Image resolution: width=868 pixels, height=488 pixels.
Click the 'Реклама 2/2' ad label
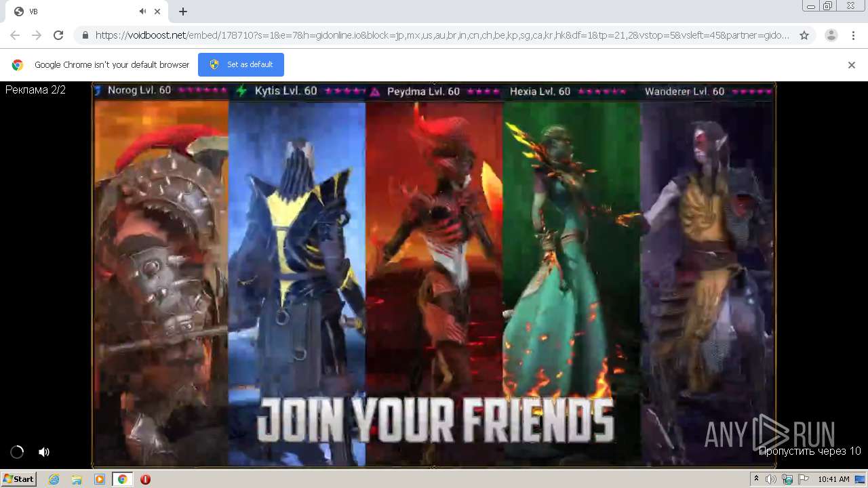35,89
